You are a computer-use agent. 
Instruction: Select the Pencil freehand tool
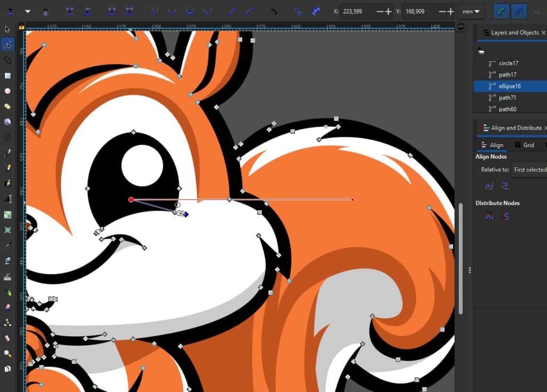click(x=7, y=168)
